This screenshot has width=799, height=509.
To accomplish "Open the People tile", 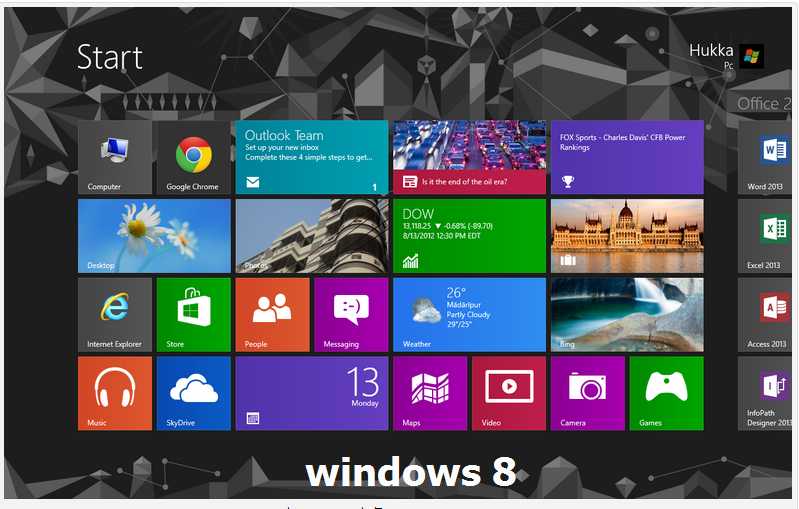I will (x=273, y=315).
